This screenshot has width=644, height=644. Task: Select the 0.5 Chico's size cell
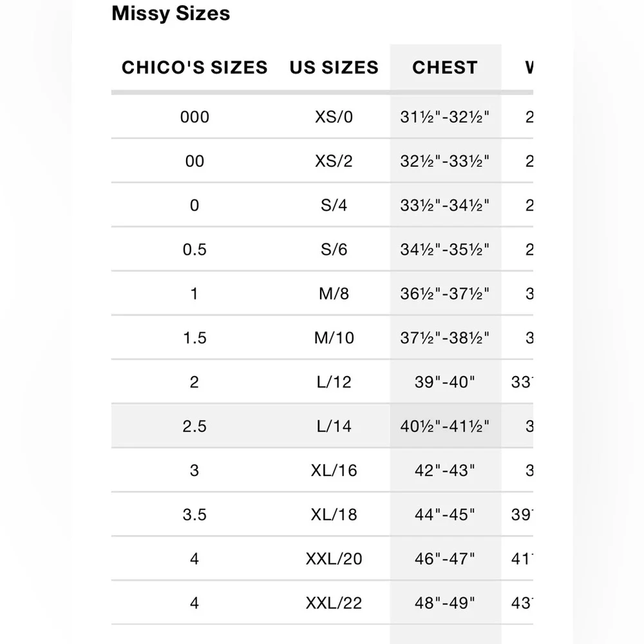[x=194, y=249]
